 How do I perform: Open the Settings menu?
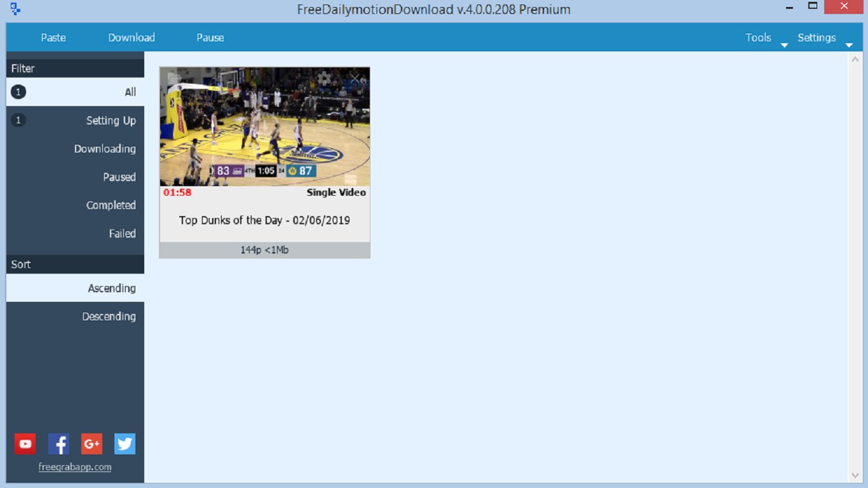click(817, 37)
